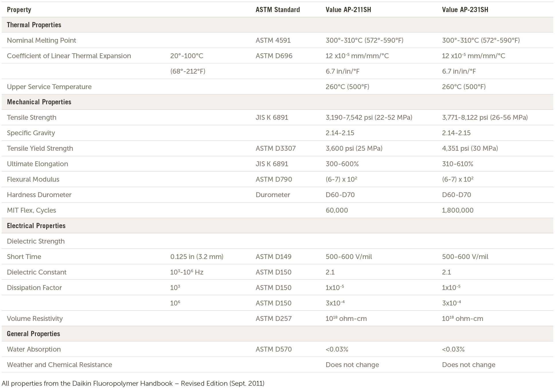Image resolution: width=555 pixels, height=392 pixels.
Task: Click the General Properties section heading
Action: (x=34, y=334)
